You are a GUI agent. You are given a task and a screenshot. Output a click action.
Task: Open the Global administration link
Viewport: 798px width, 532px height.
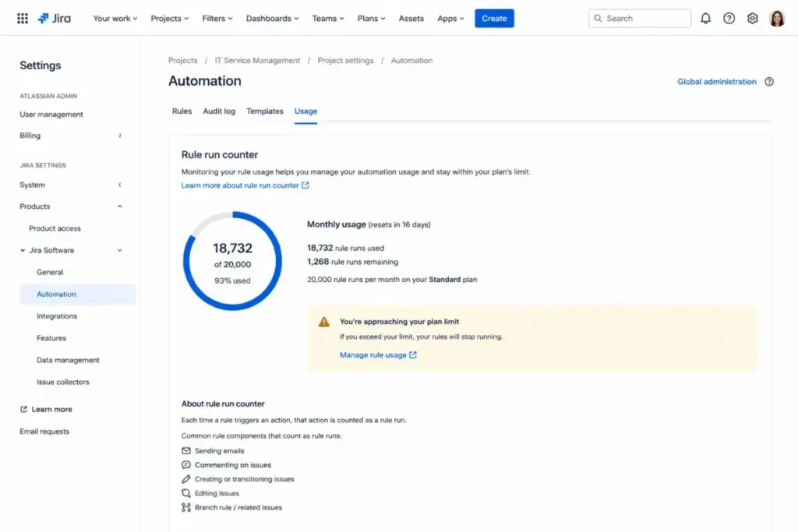[x=717, y=81]
